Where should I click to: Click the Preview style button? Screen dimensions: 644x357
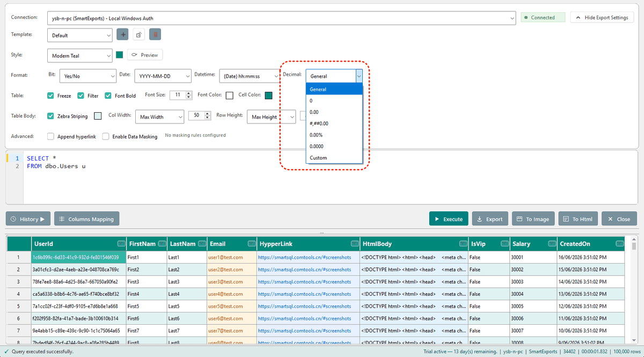tap(145, 55)
